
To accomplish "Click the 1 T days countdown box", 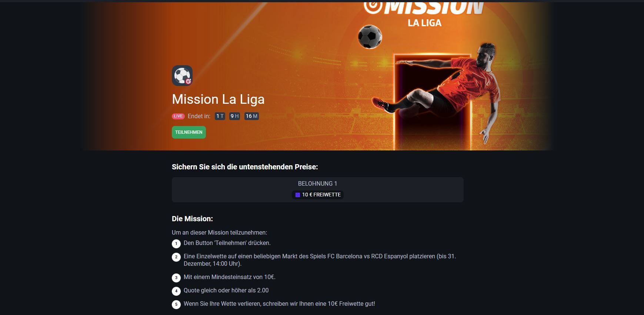I will coord(220,116).
